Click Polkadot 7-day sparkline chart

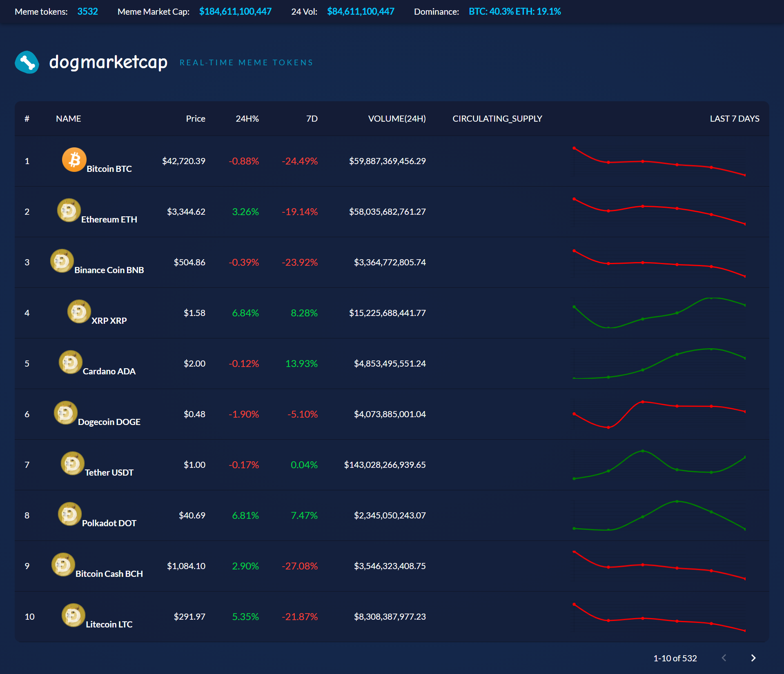point(659,516)
